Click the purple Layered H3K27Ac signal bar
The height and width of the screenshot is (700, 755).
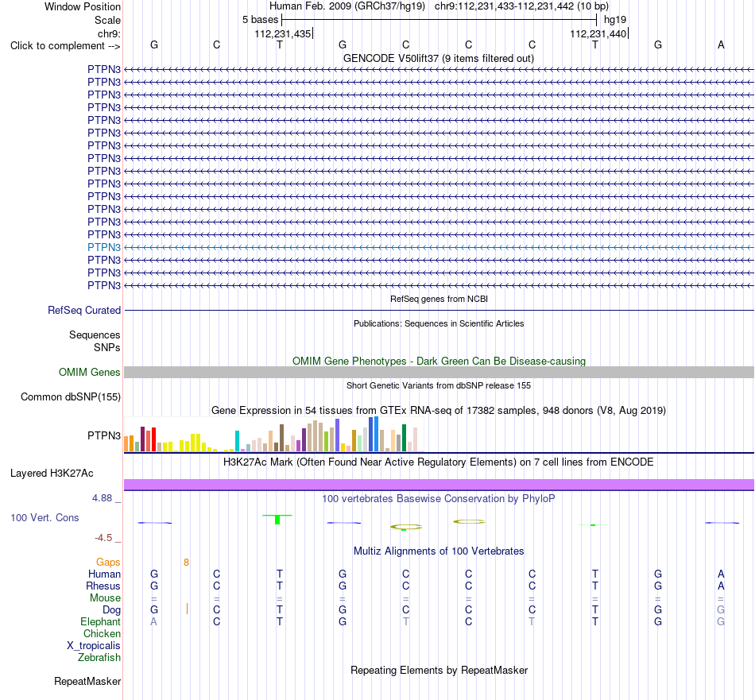click(439, 485)
